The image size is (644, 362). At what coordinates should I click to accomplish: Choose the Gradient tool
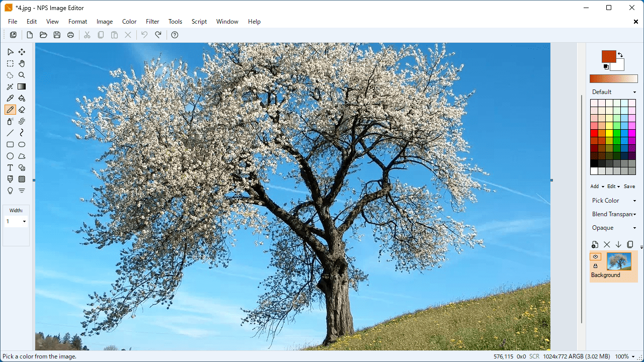coord(22,86)
